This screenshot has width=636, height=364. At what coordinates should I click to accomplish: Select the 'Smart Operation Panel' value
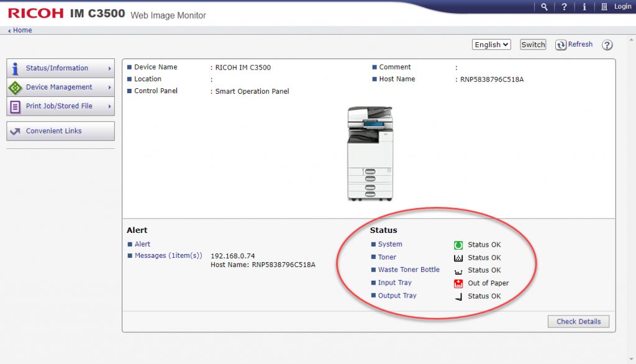(252, 91)
